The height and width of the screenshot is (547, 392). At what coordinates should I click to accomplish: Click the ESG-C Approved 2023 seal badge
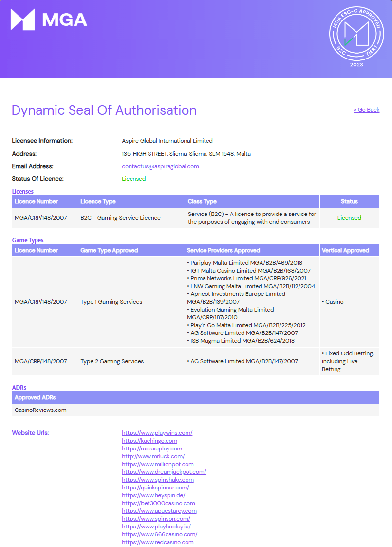coord(356,36)
